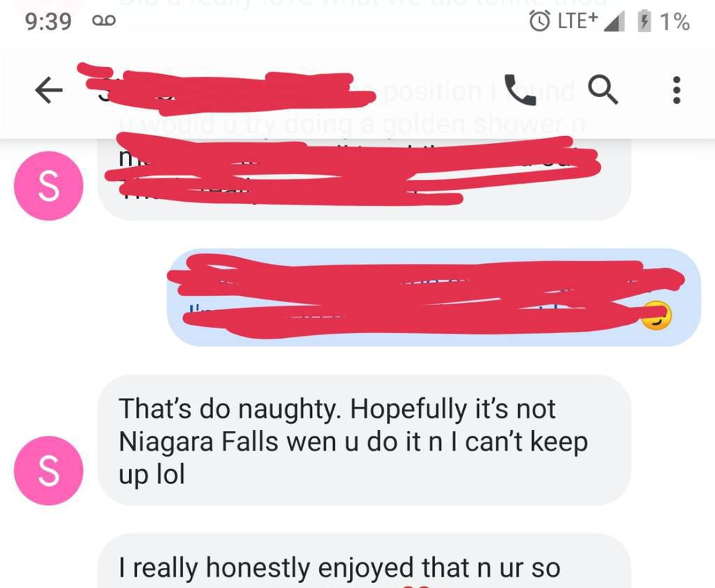This screenshot has width=715, height=588.
Task: Tap "up lol" at the message end
Action: 152,475
